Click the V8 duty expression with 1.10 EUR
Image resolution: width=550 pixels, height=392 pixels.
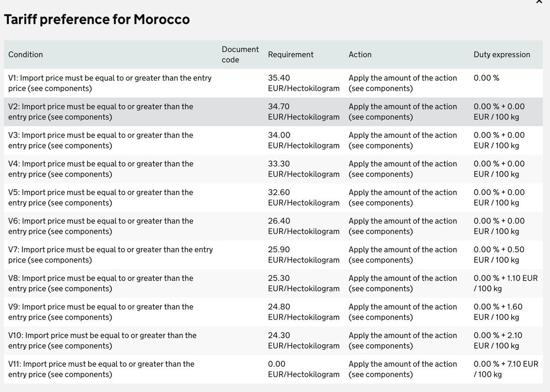tap(506, 283)
